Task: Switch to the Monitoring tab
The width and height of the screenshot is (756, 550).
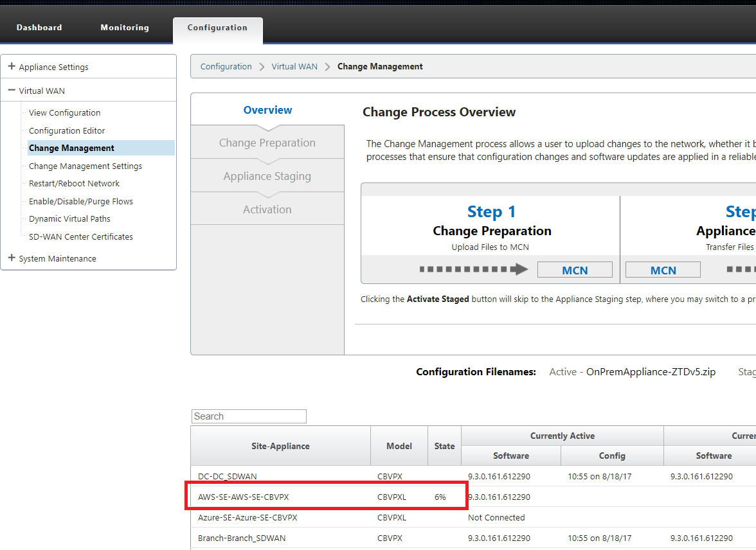Action: (125, 28)
